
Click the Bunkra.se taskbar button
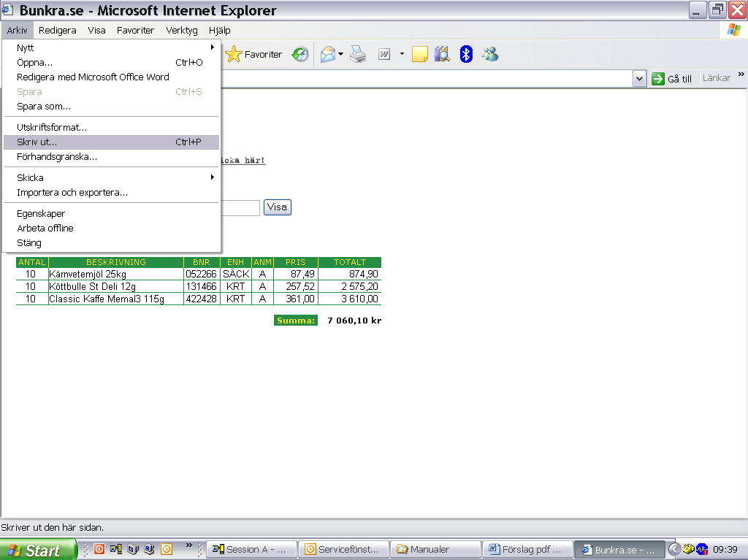click(619, 550)
